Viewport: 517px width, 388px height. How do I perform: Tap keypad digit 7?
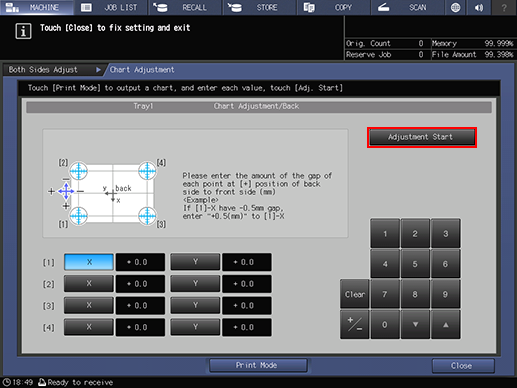click(385, 294)
